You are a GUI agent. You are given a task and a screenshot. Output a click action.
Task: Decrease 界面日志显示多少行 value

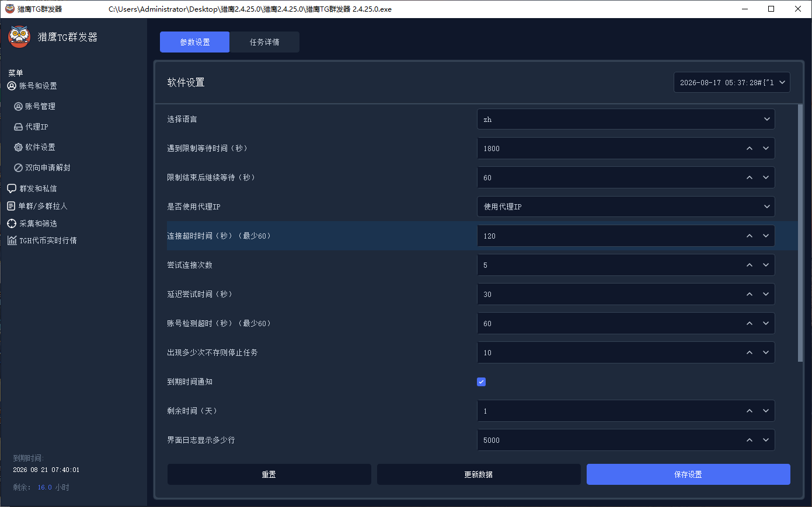[x=766, y=440]
